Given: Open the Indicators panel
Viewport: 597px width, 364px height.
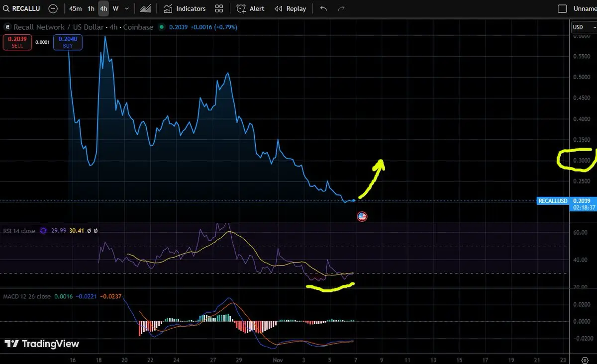Looking at the screenshot, I should (184, 8).
